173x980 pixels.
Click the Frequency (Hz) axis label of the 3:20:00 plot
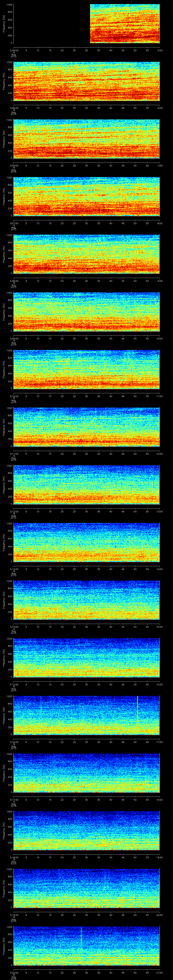coord(4,946)
